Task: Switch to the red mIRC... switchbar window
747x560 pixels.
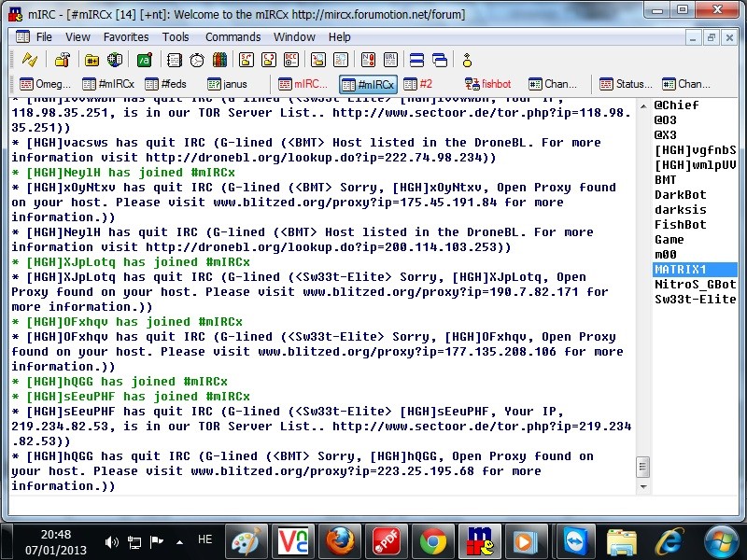Action: point(303,84)
